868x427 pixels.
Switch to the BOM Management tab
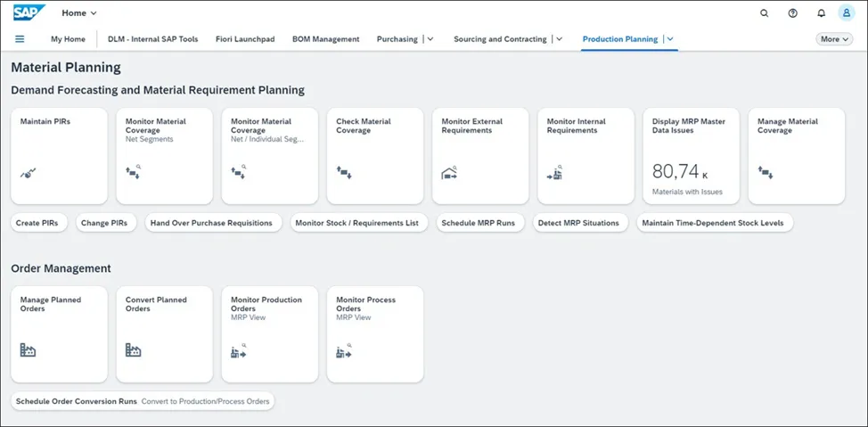tap(325, 39)
